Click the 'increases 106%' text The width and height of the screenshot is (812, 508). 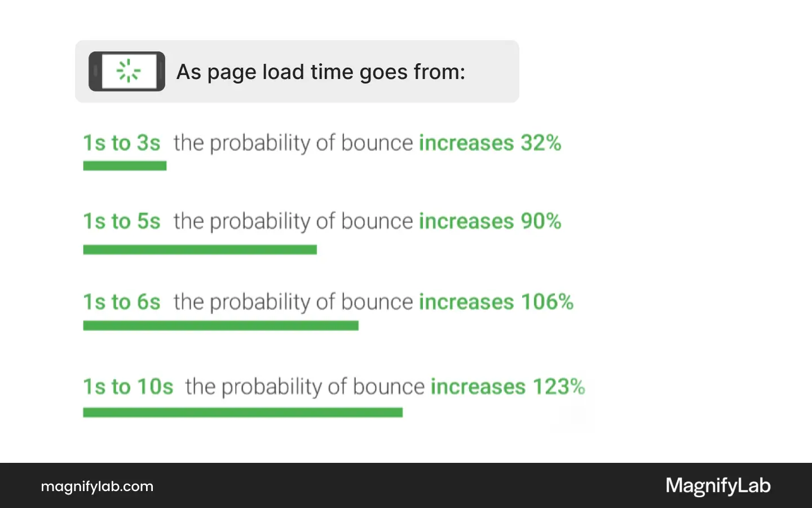pyautogui.click(x=496, y=302)
